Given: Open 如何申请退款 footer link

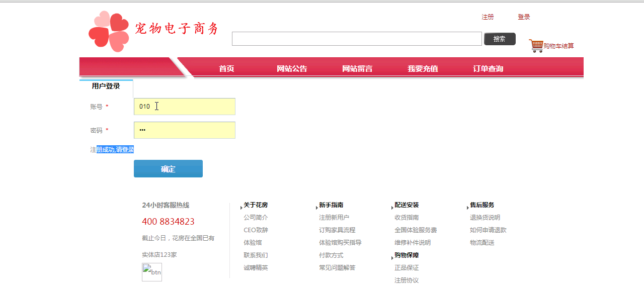Looking at the screenshot, I should tap(488, 230).
